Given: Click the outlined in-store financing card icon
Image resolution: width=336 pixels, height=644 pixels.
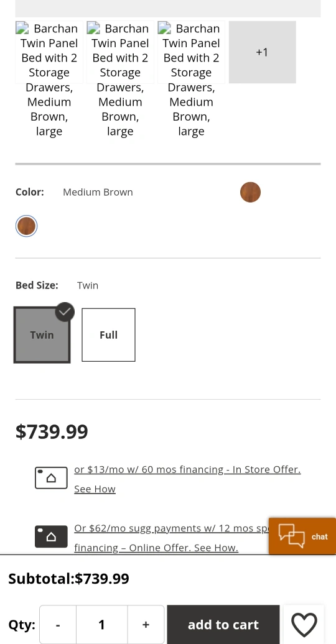Looking at the screenshot, I should [51, 478].
